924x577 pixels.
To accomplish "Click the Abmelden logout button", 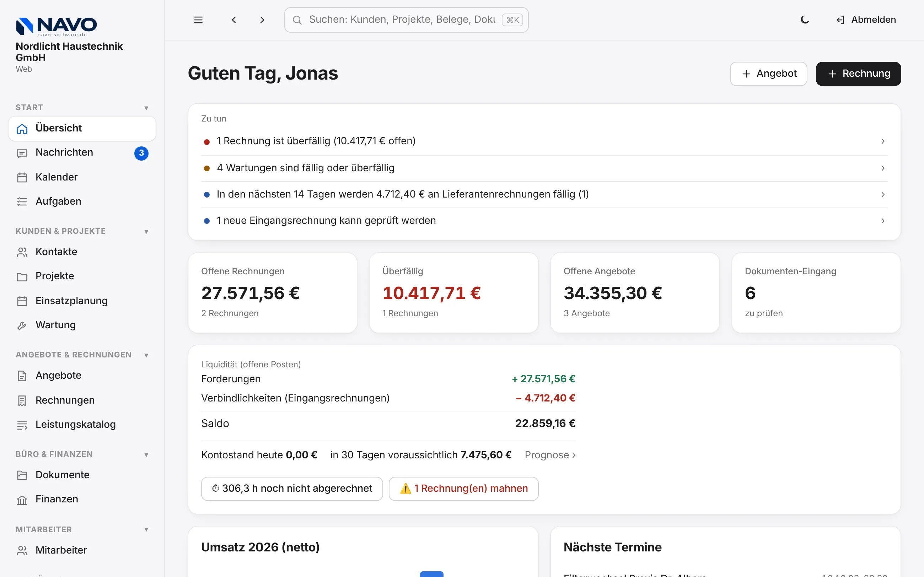I will coord(866,20).
